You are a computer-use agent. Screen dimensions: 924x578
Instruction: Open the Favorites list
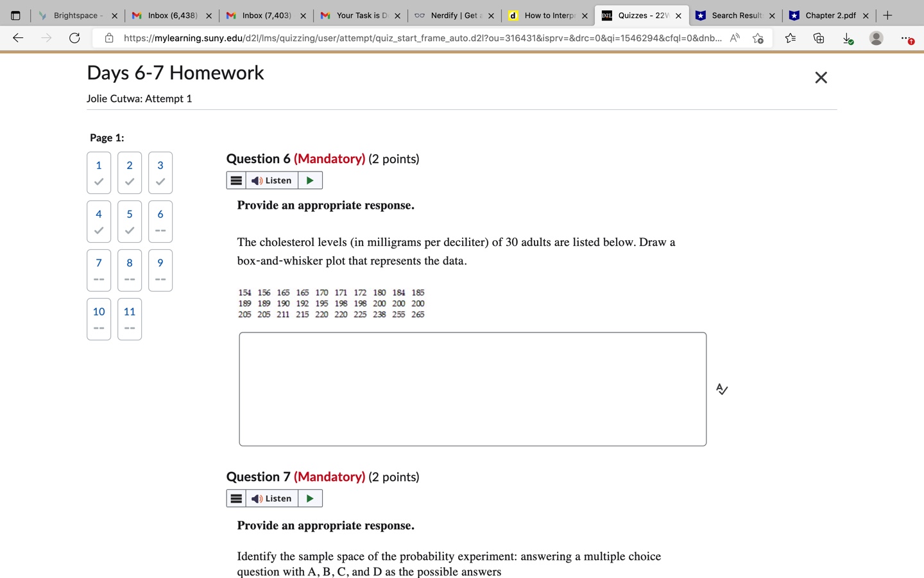pos(790,38)
